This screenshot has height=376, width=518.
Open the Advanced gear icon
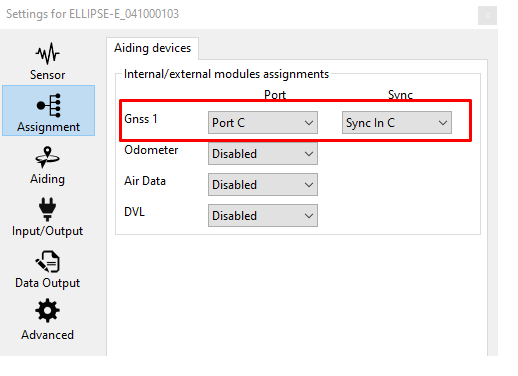pos(48,311)
